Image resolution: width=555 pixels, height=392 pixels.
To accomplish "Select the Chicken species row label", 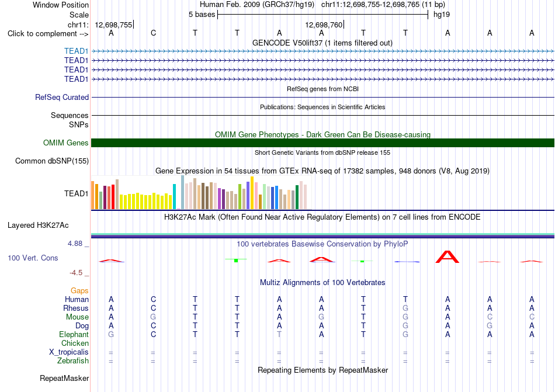I will (75, 343).
